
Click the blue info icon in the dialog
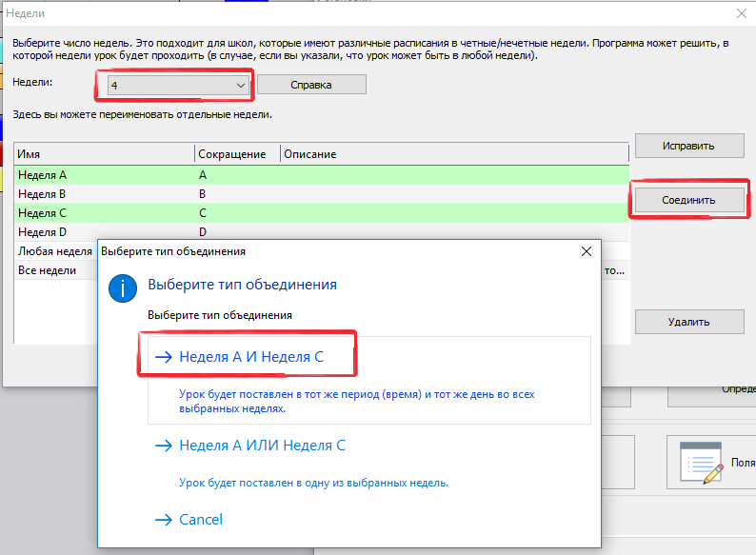pyautogui.click(x=124, y=287)
